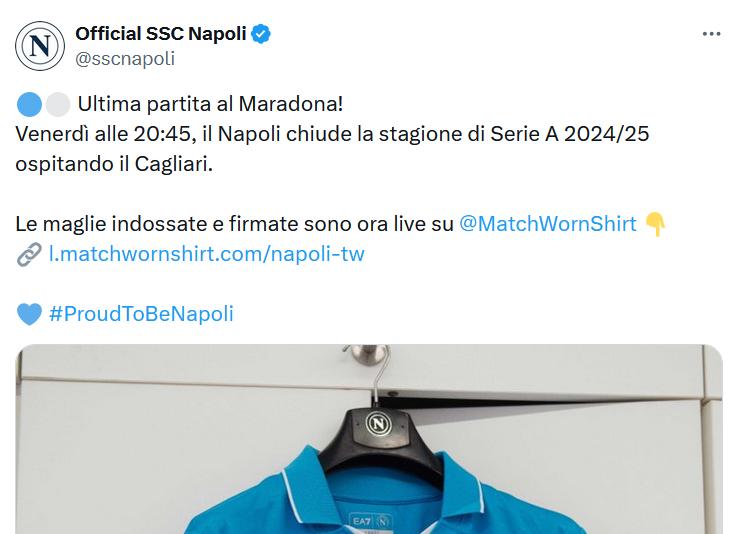The image size is (742, 534).
Task: Click the 'Serie A 2024/25' tweet text
Action: pos(569,134)
